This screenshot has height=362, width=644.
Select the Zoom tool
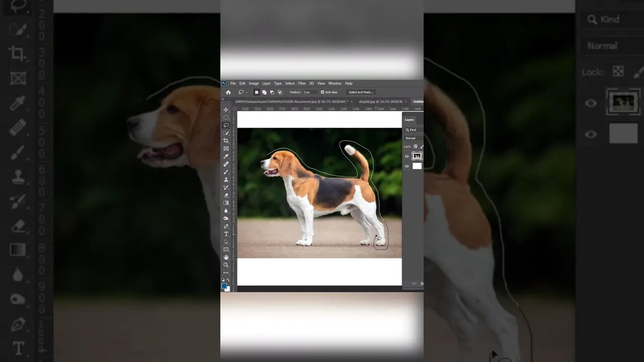[x=226, y=265]
